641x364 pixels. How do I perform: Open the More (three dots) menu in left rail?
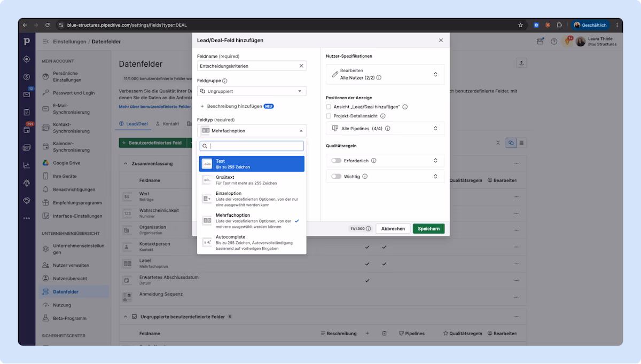tap(27, 218)
